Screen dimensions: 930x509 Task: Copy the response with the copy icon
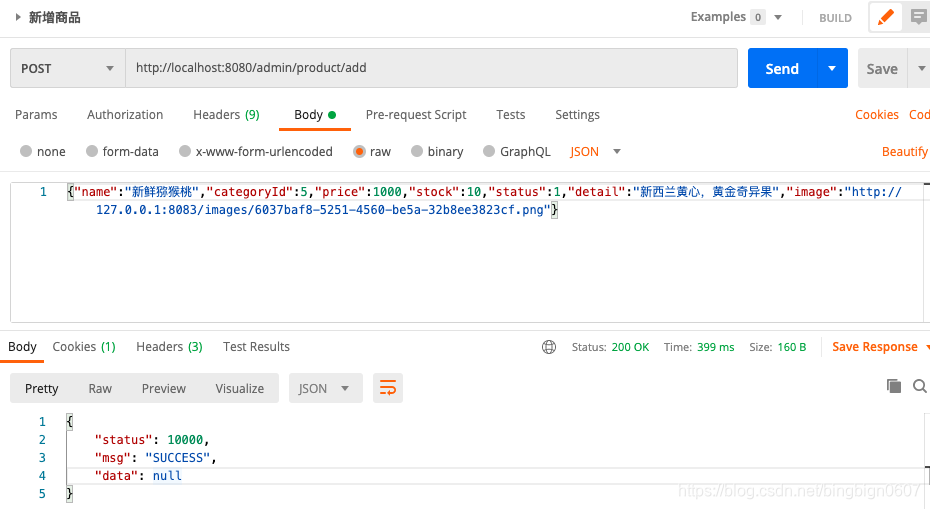coord(894,386)
